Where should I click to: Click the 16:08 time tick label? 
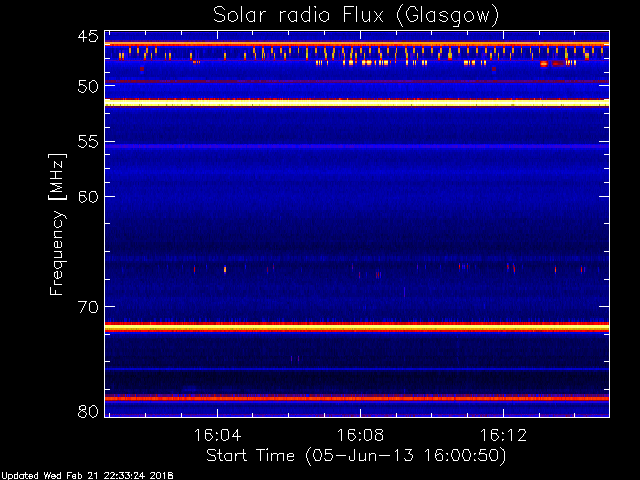[x=360, y=435]
